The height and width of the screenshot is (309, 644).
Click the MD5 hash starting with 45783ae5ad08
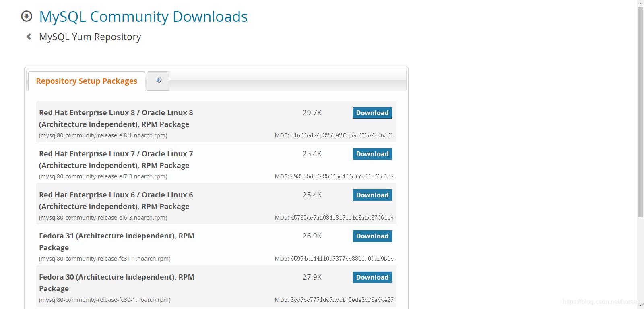click(x=342, y=218)
